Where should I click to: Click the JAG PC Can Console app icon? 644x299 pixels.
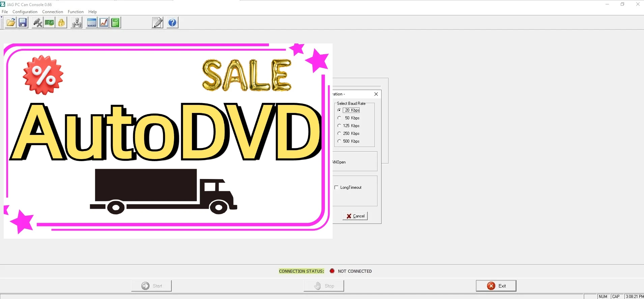3,4
